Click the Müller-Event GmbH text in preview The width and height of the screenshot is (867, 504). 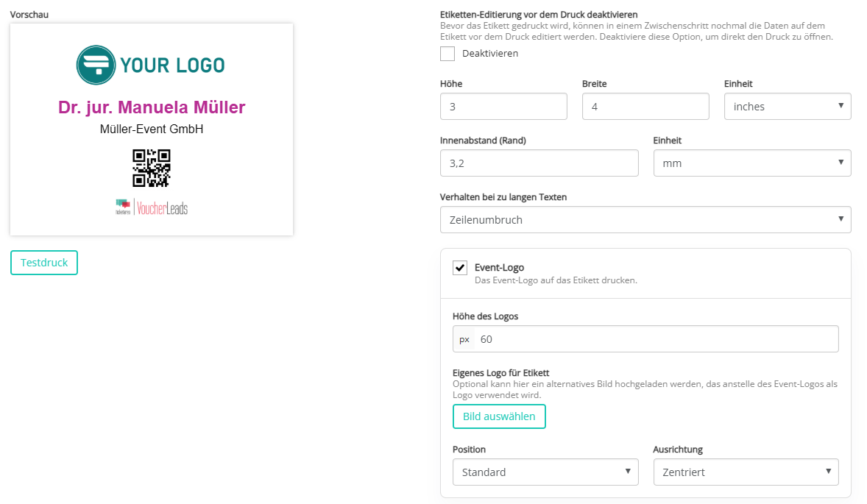point(152,129)
